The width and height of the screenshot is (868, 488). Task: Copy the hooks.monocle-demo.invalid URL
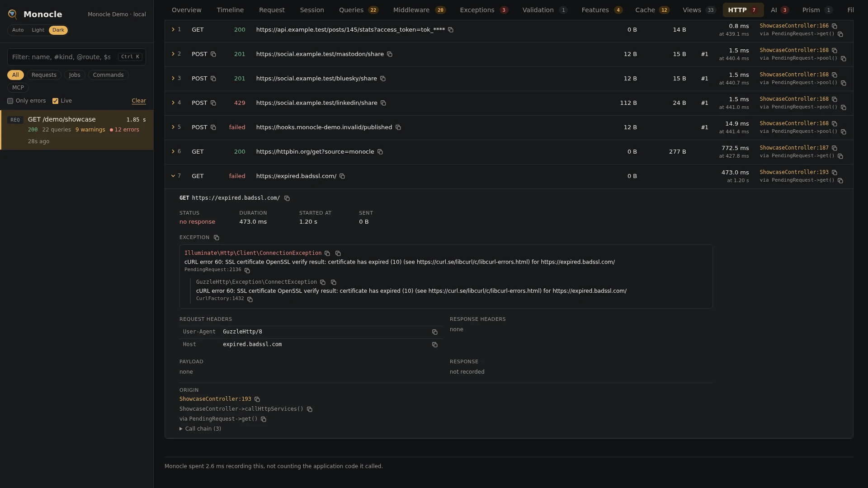pos(398,127)
